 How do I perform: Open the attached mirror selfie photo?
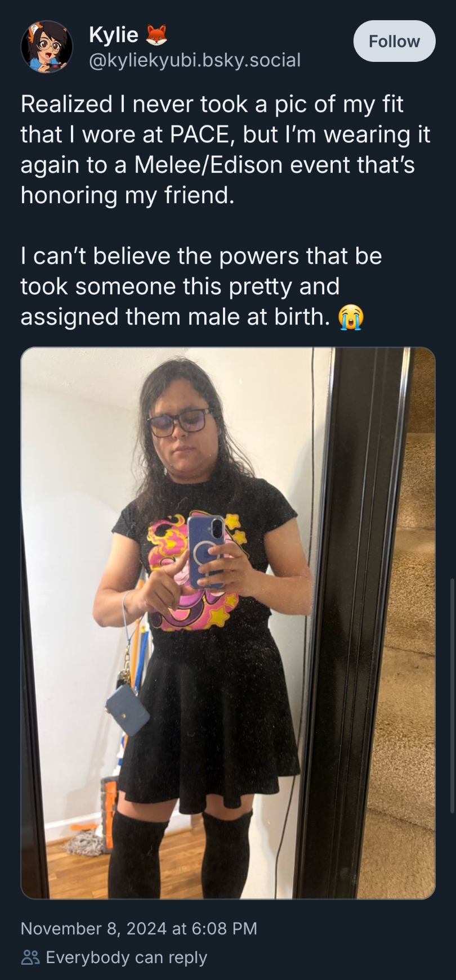pos(228,623)
